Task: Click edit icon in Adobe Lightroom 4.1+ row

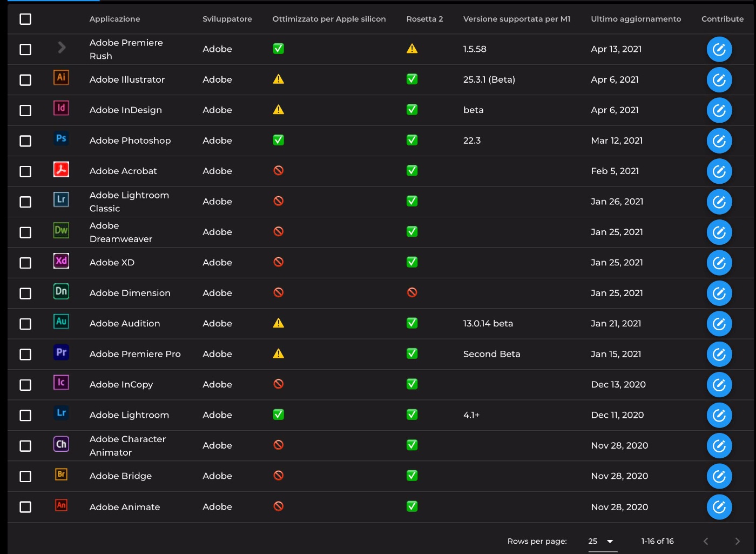Action: coord(719,415)
